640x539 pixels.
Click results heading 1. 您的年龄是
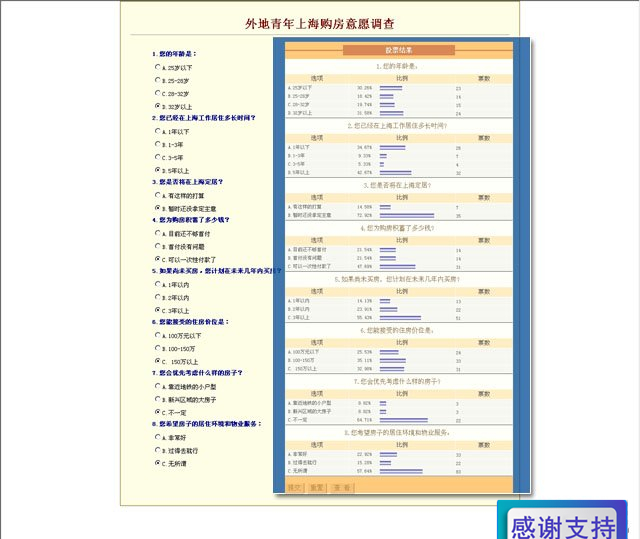397,66
